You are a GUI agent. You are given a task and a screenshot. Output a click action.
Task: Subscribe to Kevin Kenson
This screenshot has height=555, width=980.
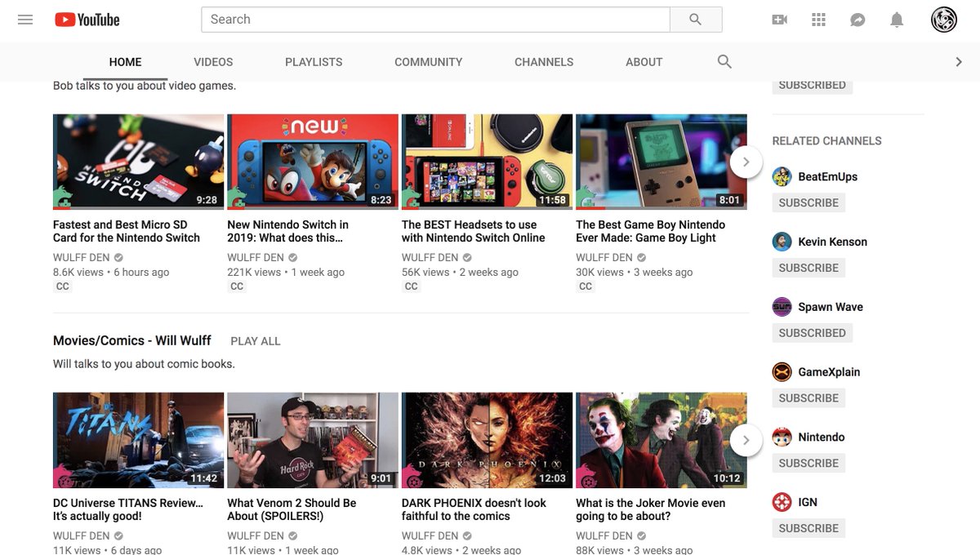tap(808, 268)
